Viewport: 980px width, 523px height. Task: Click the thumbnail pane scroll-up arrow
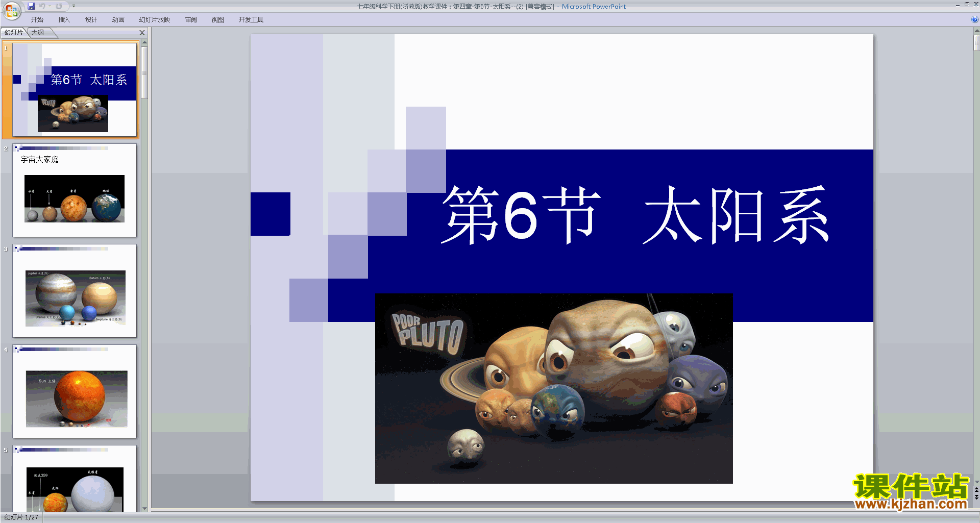[x=144, y=43]
